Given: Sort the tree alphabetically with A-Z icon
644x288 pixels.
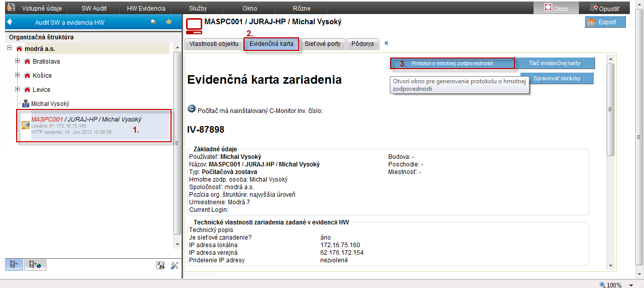Looking at the screenshot, I should pos(160,265).
